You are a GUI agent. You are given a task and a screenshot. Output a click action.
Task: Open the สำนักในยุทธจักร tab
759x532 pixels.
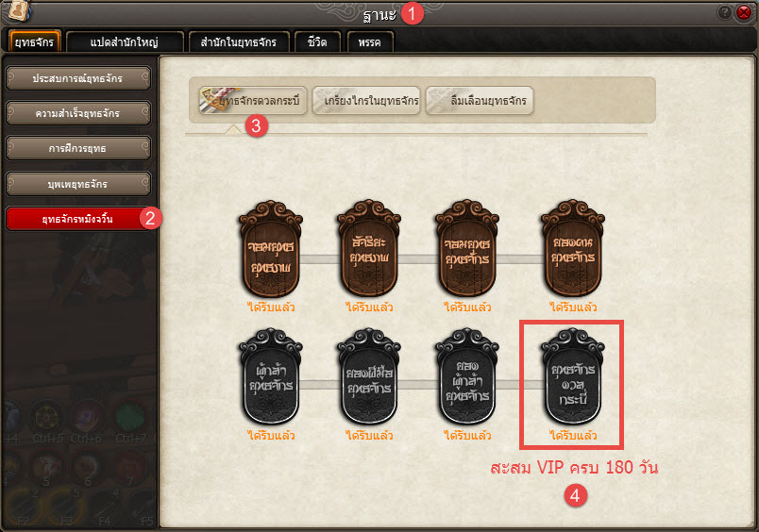click(x=239, y=42)
